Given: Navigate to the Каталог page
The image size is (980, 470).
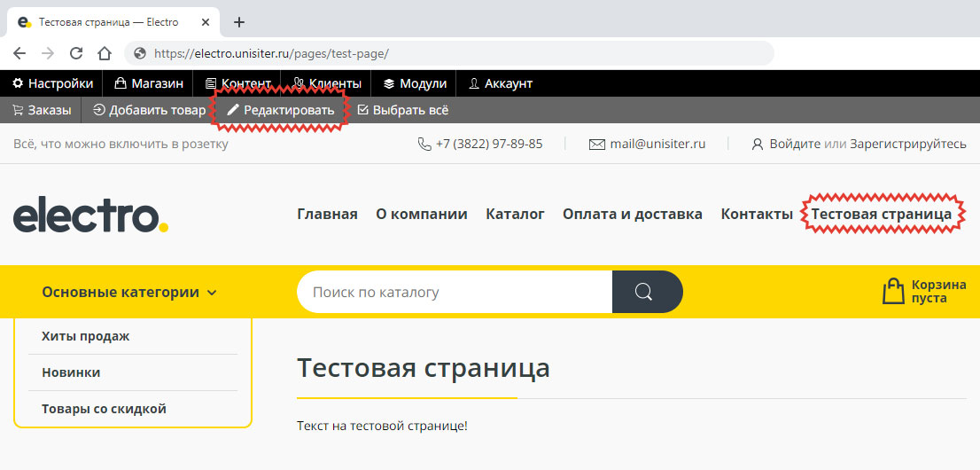Looking at the screenshot, I should click(515, 214).
